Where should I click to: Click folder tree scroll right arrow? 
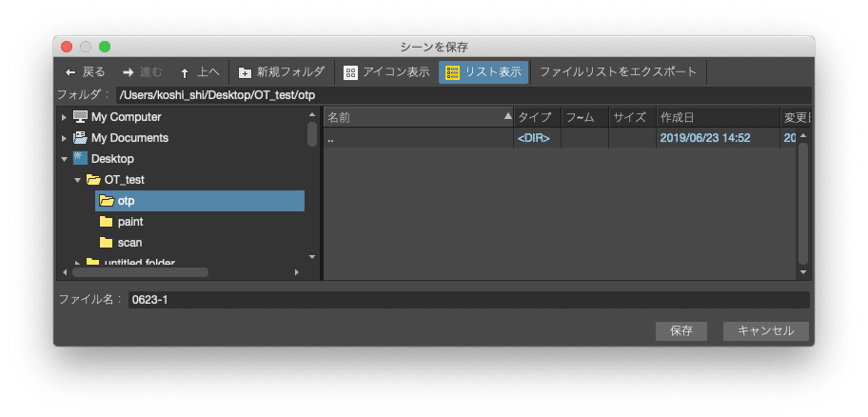(x=297, y=272)
